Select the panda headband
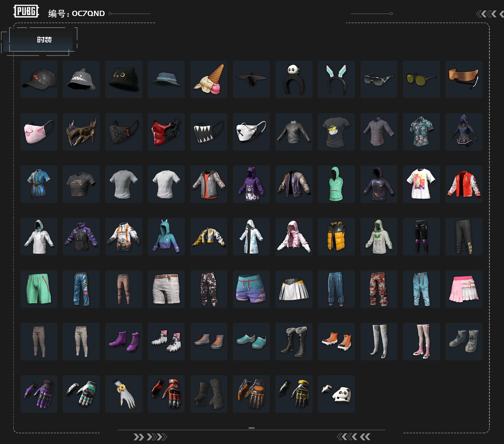The width and height of the screenshot is (504, 444). coord(294,79)
